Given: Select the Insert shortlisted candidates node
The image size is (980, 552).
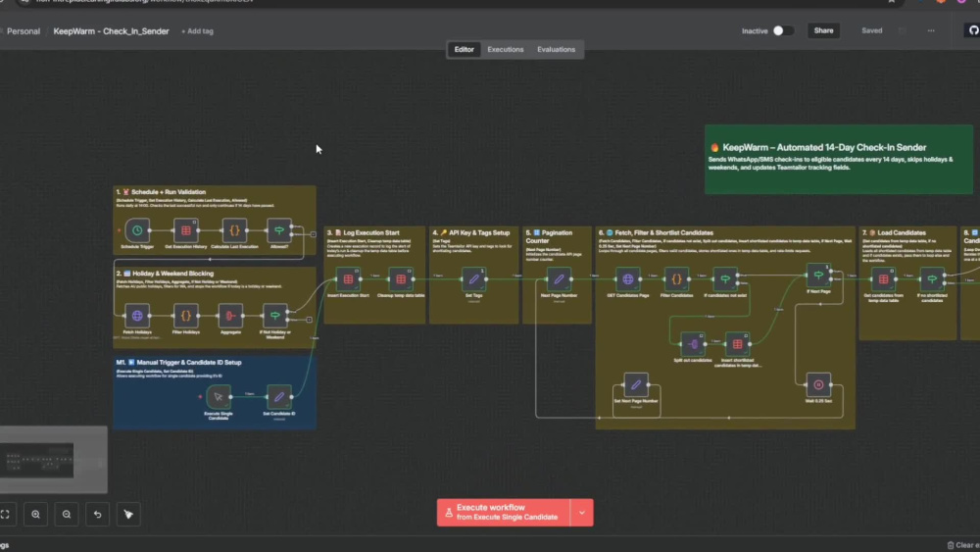Looking at the screenshot, I should [738, 344].
